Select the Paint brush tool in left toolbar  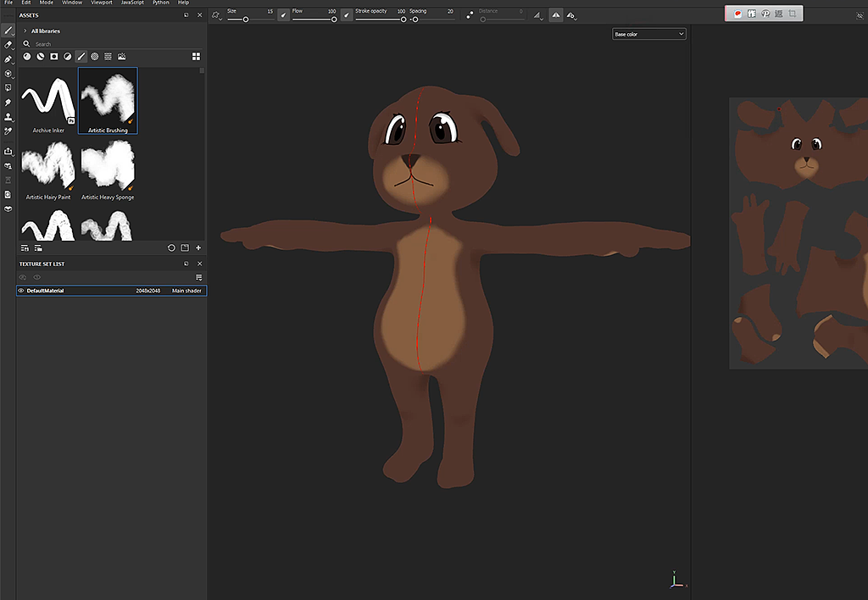[x=8, y=31]
